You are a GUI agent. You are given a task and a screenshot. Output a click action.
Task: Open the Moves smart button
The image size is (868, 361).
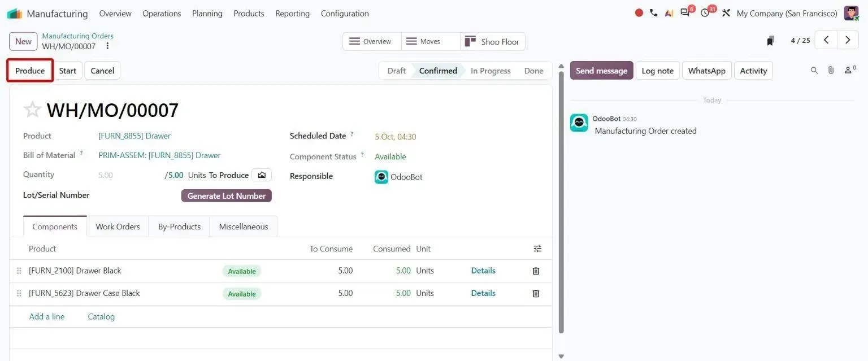coord(431,41)
